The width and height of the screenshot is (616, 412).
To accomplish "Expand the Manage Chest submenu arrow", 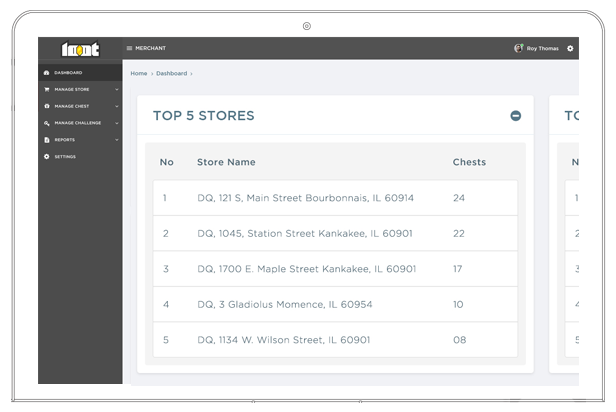I will (117, 106).
